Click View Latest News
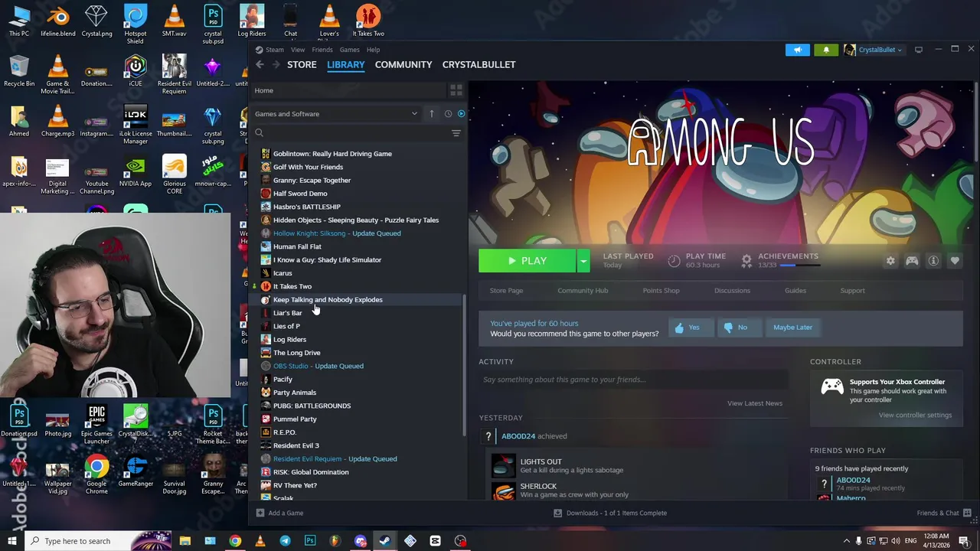 [755, 403]
